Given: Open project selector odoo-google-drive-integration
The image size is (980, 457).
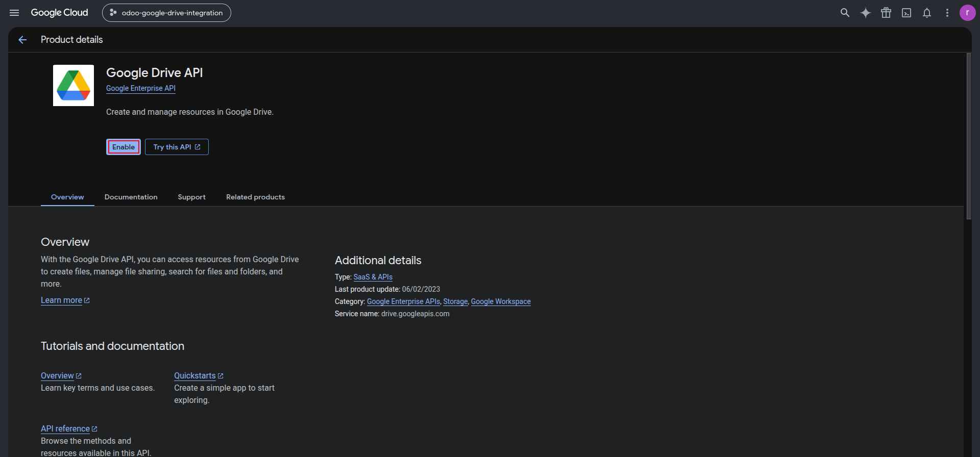Looking at the screenshot, I should (x=166, y=13).
